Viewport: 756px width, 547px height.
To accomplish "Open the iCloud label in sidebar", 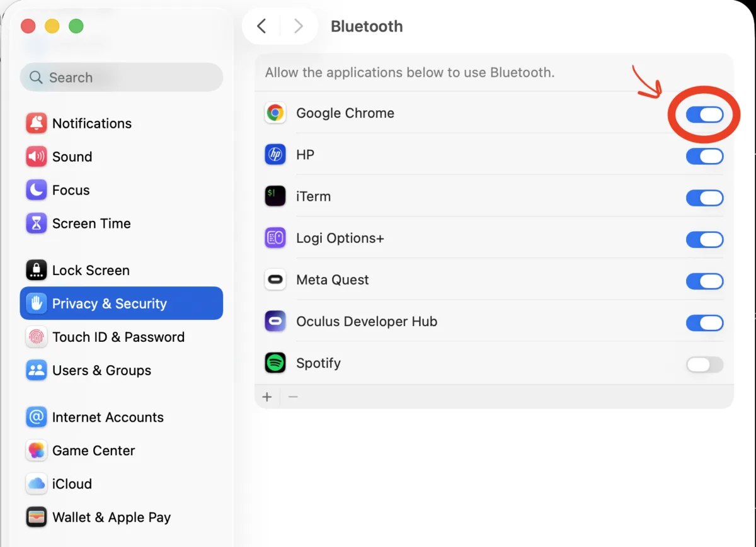I will click(72, 483).
